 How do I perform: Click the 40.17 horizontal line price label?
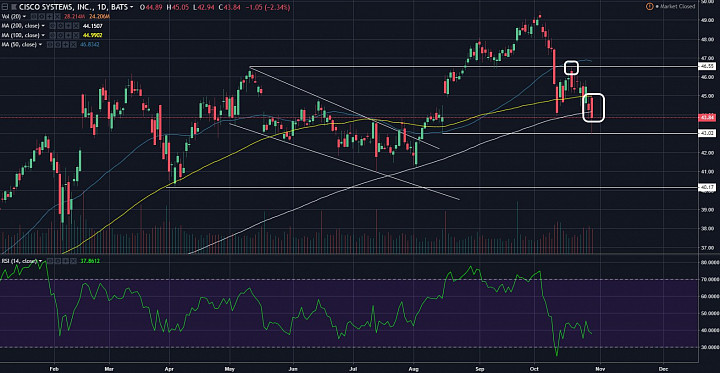(x=707, y=187)
